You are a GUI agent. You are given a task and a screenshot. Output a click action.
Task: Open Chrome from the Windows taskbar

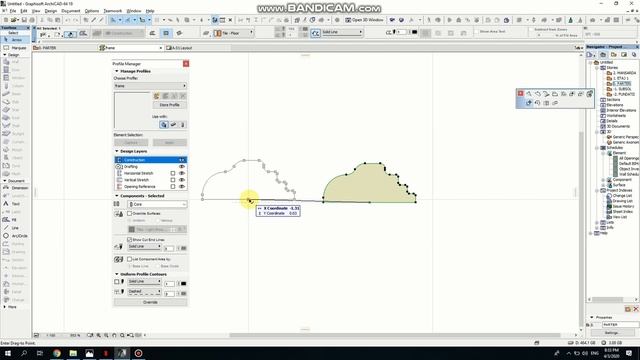pos(57,353)
